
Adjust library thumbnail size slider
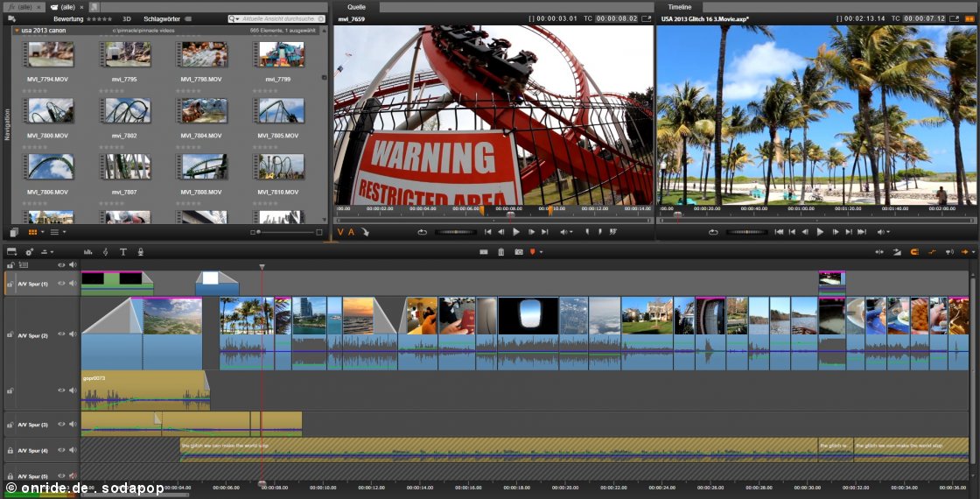(x=287, y=232)
